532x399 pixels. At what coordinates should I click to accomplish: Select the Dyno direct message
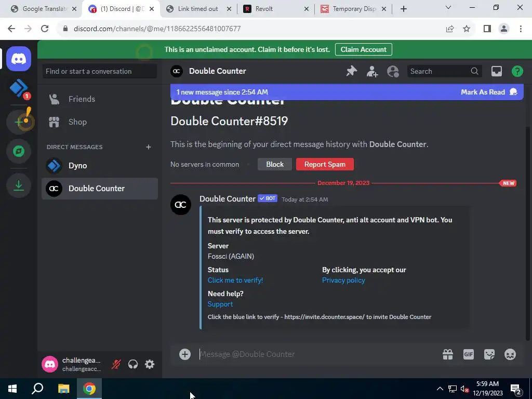point(100,166)
